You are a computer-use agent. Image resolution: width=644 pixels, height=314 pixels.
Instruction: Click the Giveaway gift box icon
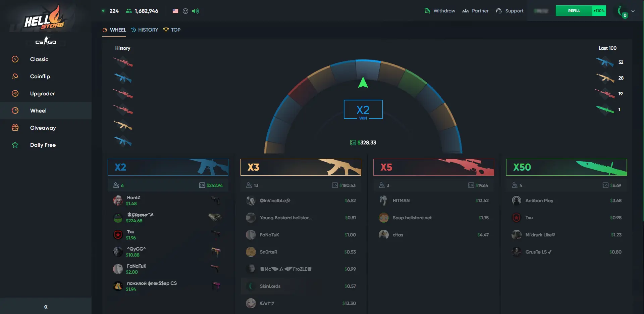(15, 128)
